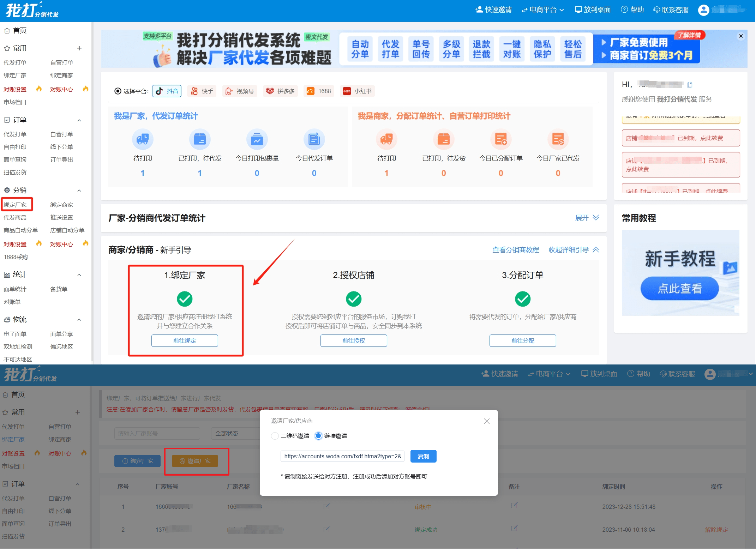Collapse the 订单 sidebar section
The image size is (756, 549).
[x=79, y=120]
